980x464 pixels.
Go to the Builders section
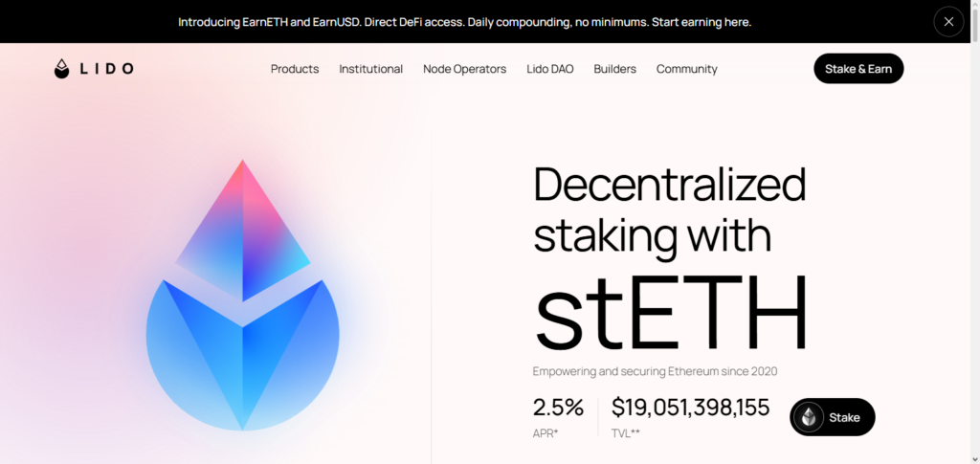coord(614,69)
